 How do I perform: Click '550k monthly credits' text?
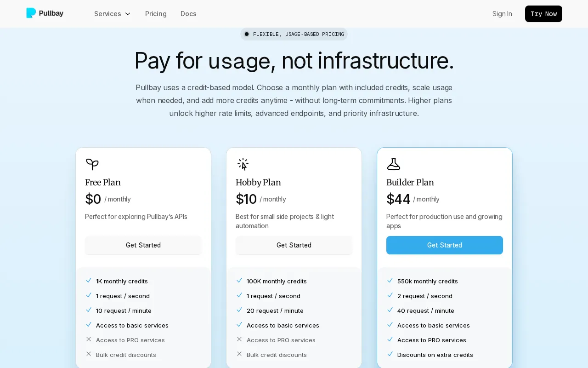pos(428,281)
